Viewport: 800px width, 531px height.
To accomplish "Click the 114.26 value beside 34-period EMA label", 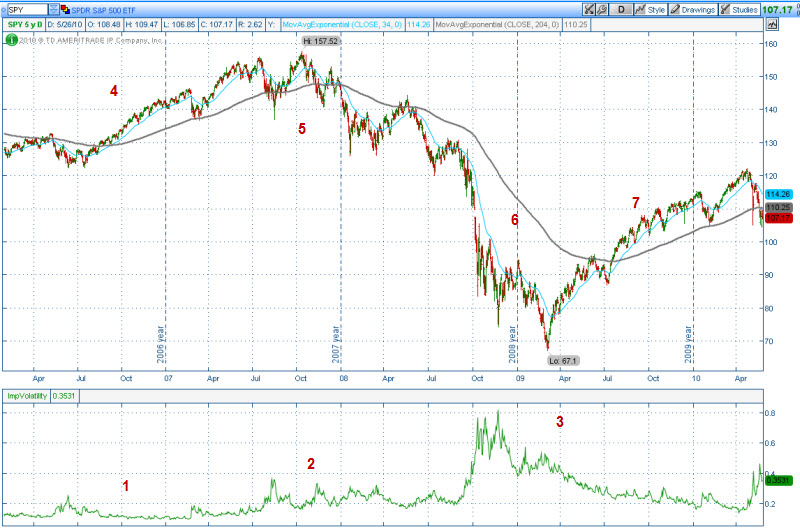I will [418, 24].
